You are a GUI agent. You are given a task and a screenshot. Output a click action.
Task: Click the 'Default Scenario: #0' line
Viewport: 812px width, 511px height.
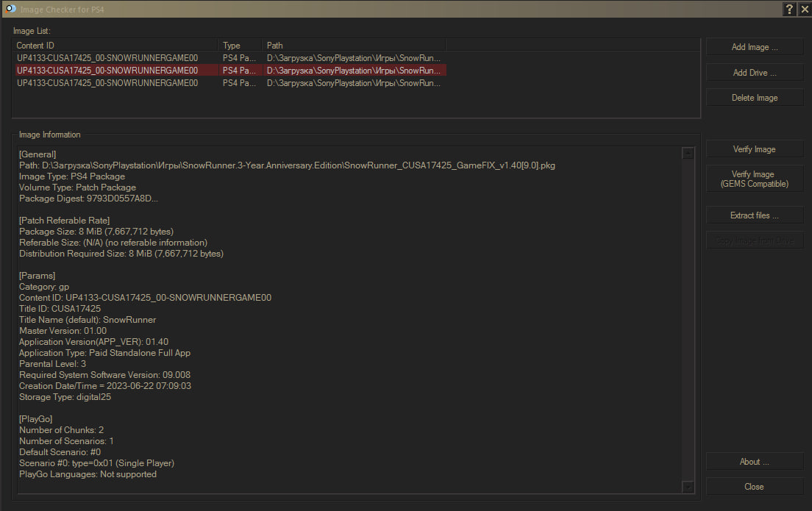(60, 452)
